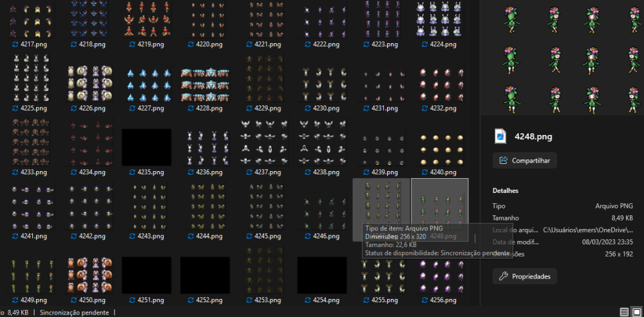Image resolution: width=644 pixels, height=317 pixels.
Task: Select the 4232.png thumbnail
Action: coord(439,84)
